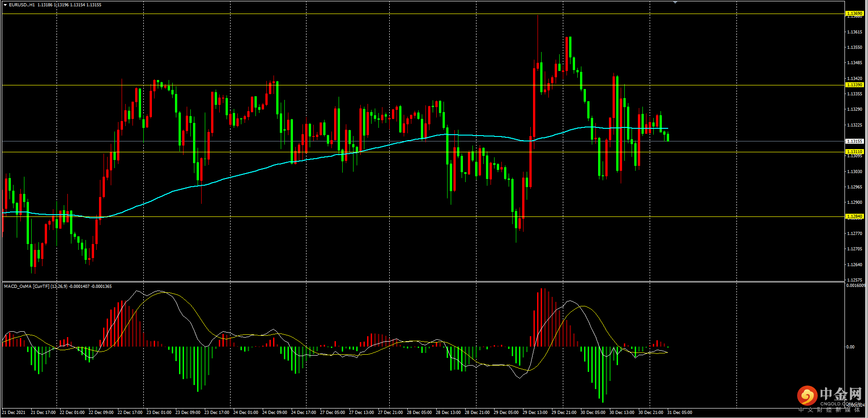The width and height of the screenshot is (868, 418).
Task: Click the 27 Dec 05:00 time label
Action: click(333, 413)
